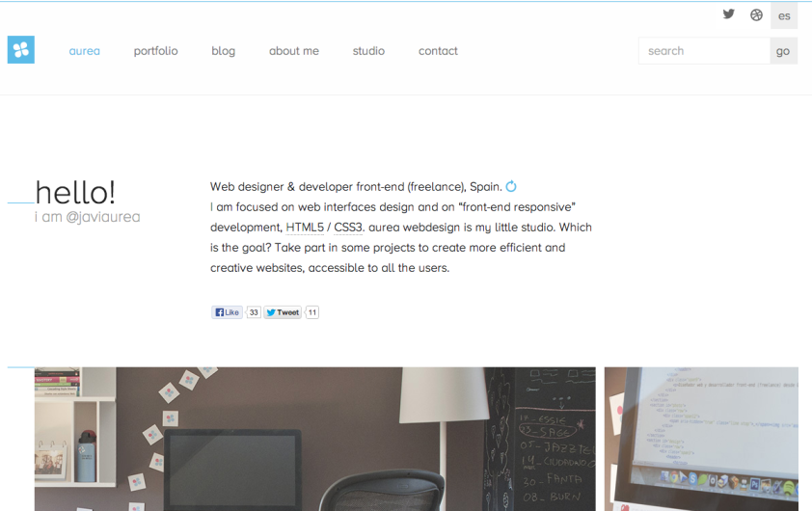
Task: Click the blue refresh arrow after Spain
Action: click(x=511, y=186)
